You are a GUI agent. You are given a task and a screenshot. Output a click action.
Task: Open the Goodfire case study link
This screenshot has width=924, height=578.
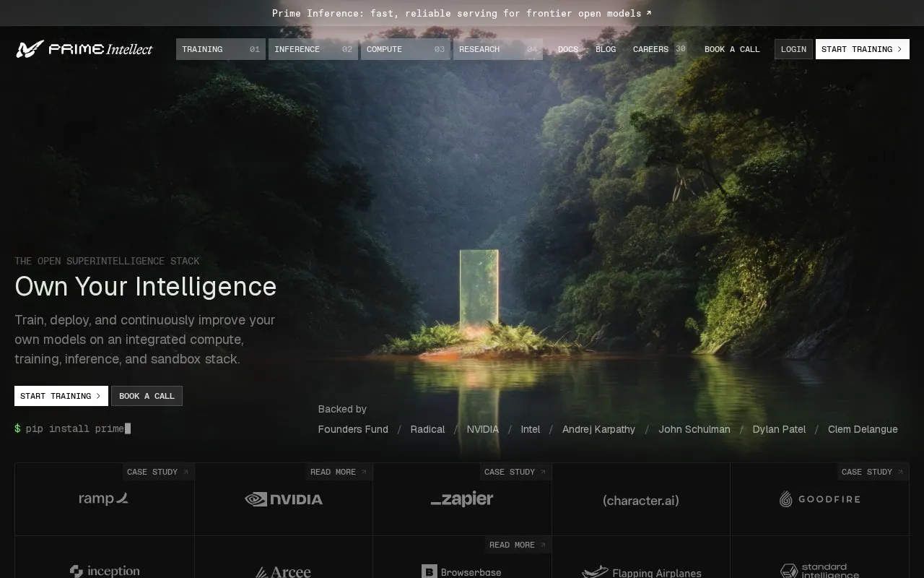pyautogui.click(x=873, y=472)
